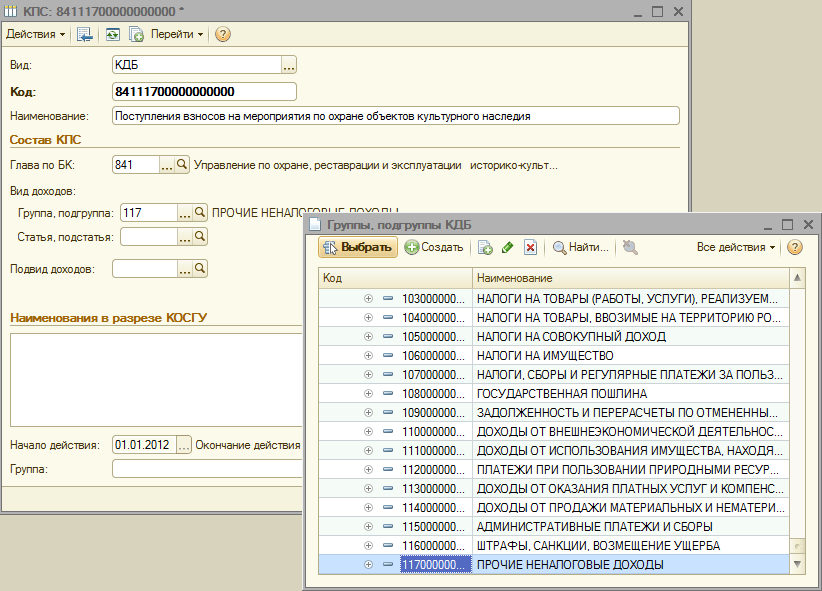The image size is (822, 591).
Task: Click the refresh icon in the КПС toolbar
Action: click(x=112, y=34)
